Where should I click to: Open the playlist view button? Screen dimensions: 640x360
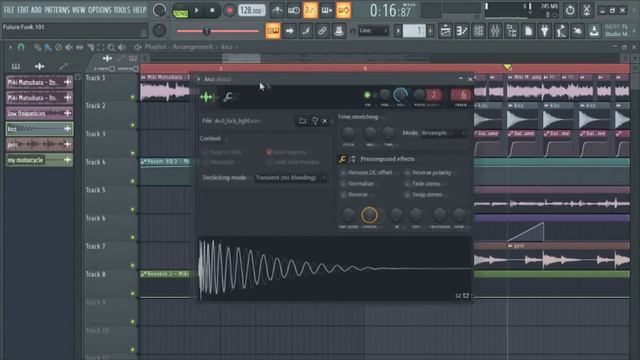[445, 31]
